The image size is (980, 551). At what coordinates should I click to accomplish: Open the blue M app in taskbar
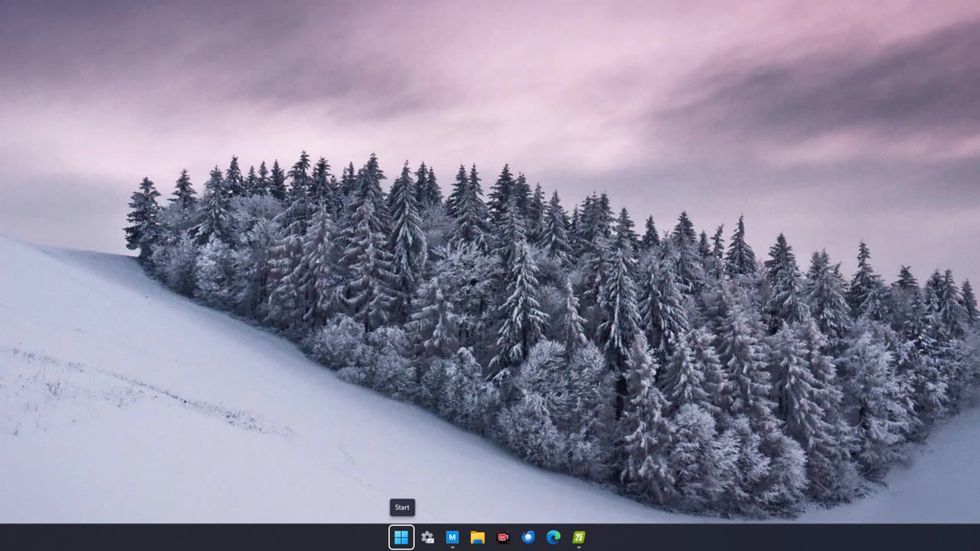pyautogui.click(x=452, y=537)
